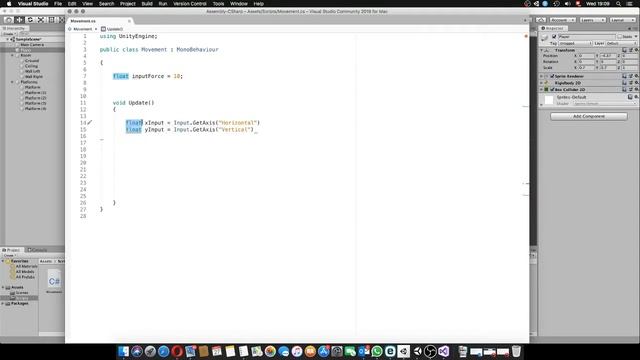Open Spotlight search in menu bar

pyautogui.click(x=618, y=4)
